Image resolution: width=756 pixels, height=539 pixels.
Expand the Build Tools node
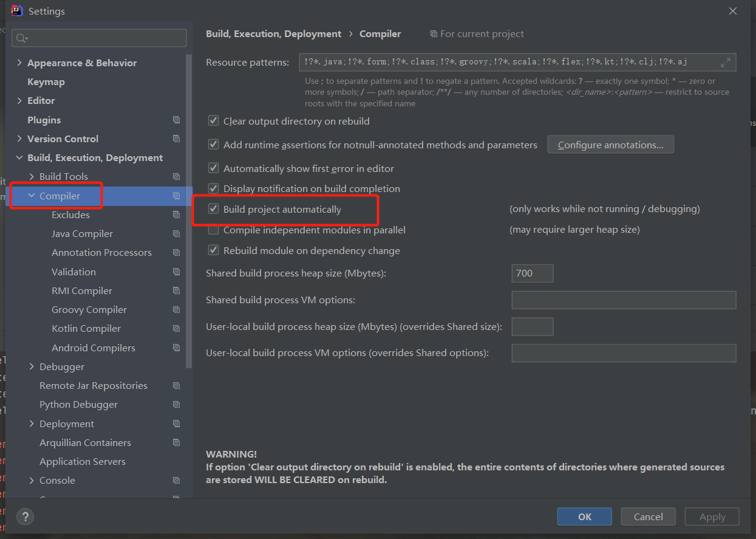pyautogui.click(x=32, y=176)
